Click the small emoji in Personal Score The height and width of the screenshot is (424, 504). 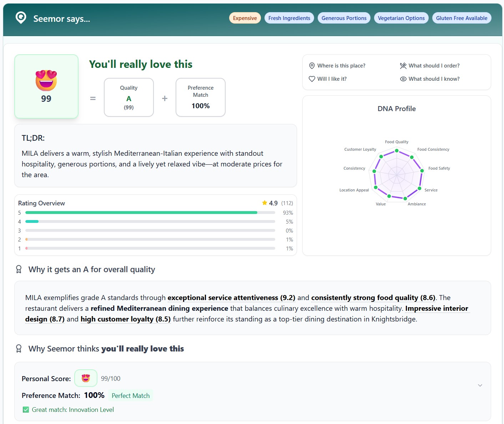tap(86, 378)
